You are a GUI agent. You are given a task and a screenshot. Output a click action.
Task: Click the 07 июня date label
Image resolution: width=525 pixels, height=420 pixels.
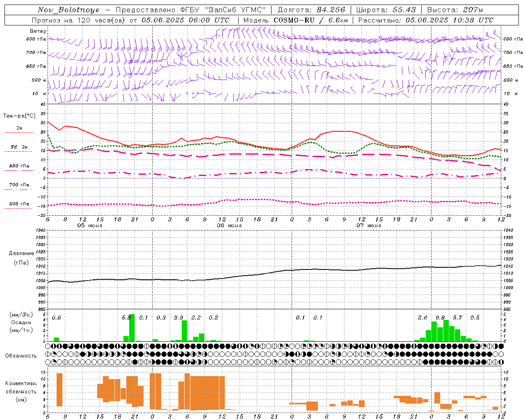click(368, 226)
